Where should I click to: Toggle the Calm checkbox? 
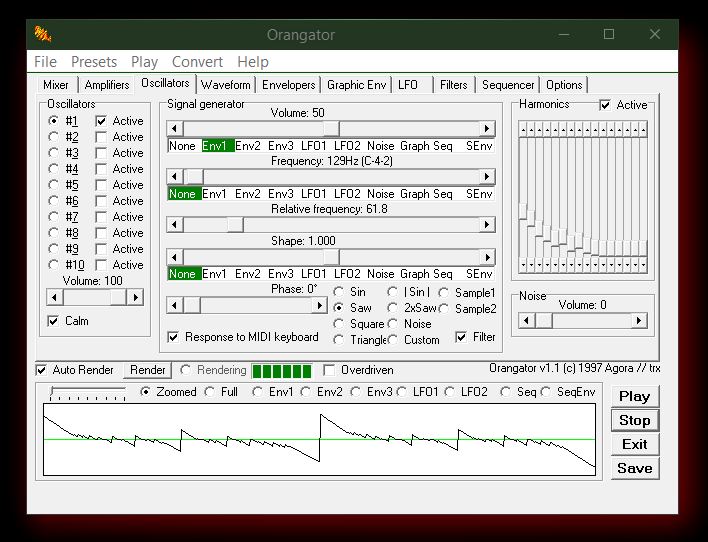tap(54, 321)
